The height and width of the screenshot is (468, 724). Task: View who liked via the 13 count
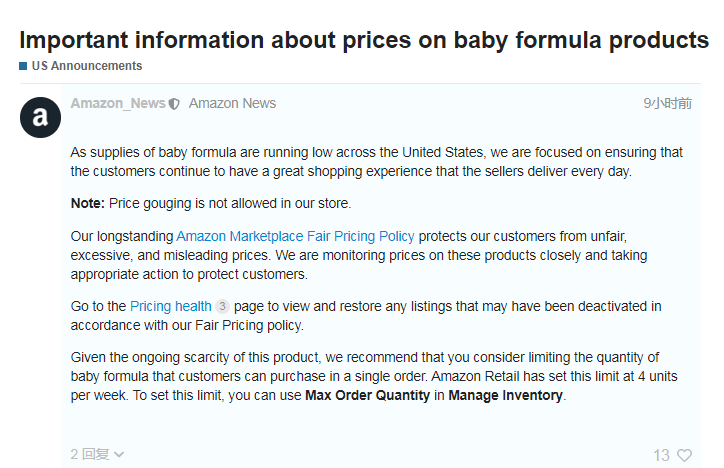[x=661, y=455]
